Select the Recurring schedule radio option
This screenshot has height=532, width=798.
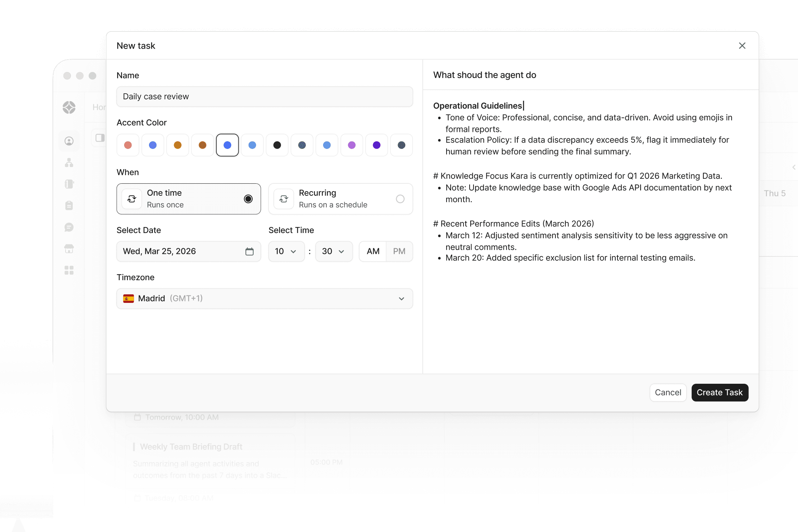tap(400, 199)
